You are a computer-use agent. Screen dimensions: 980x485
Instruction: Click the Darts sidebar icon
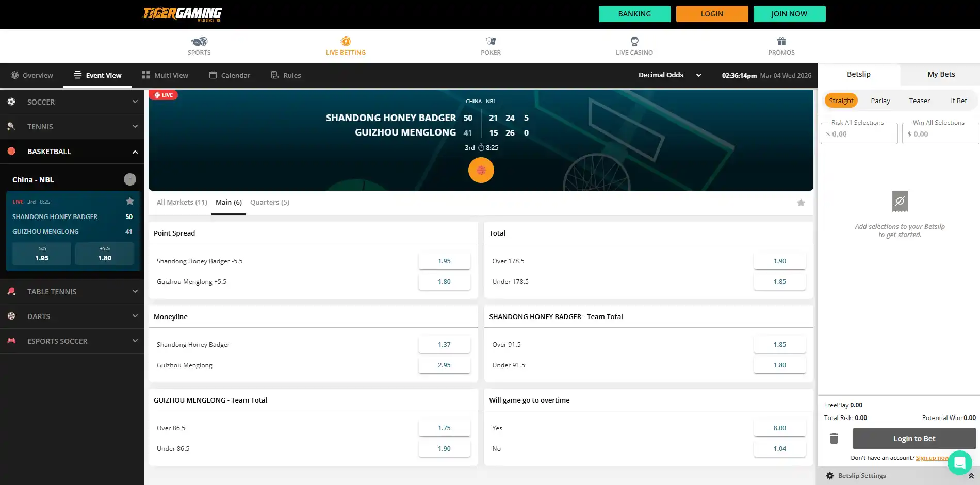click(11, 316)
